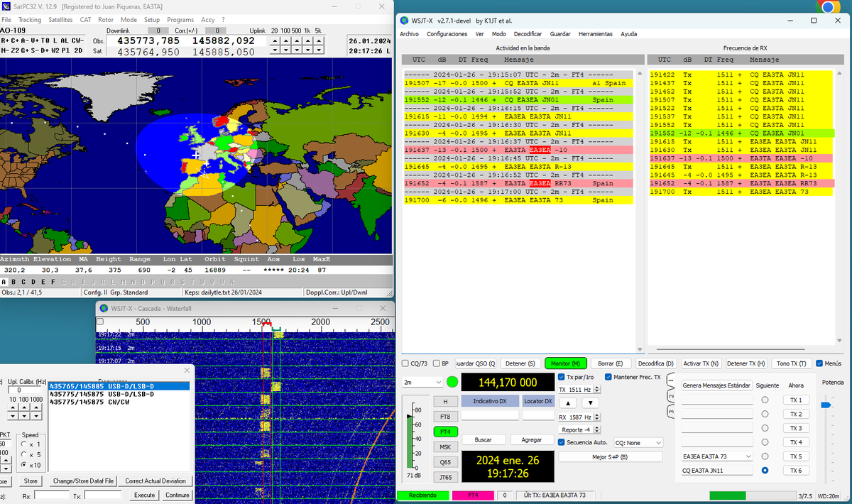The width and height of the screenshot is (852, 504).
Task: Click the T0 control in SatPC32
Action: click(x=45, y=40)
